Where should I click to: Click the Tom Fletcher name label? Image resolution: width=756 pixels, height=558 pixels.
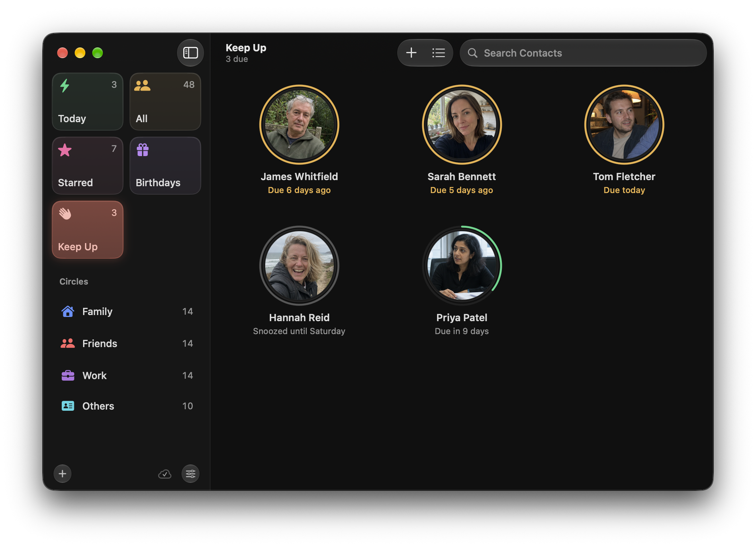[x=624, y=177]
